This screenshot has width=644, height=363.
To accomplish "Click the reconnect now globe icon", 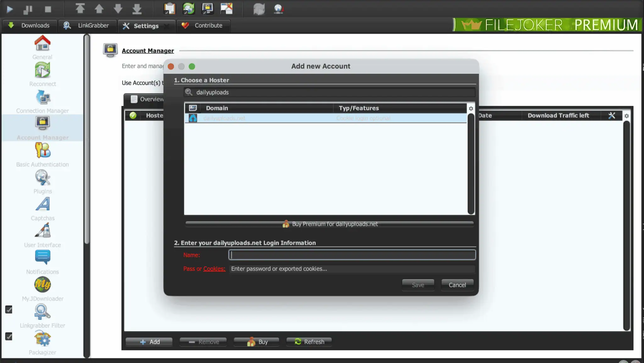I will (x=259, y=9).
